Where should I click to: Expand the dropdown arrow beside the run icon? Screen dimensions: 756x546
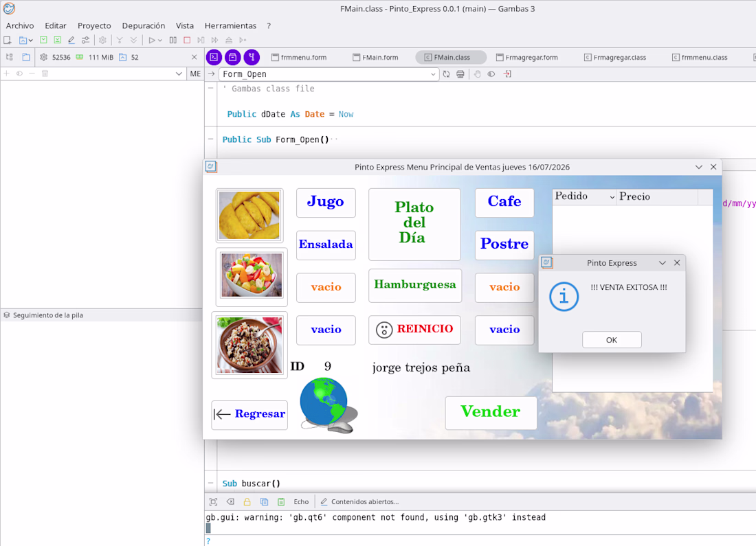point(160,41)
